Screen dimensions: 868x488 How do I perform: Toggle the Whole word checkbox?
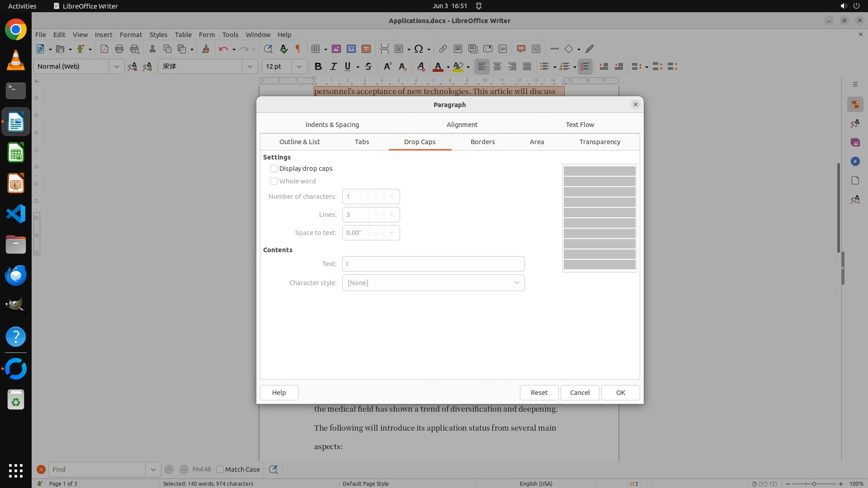click(x=274, y=181)
